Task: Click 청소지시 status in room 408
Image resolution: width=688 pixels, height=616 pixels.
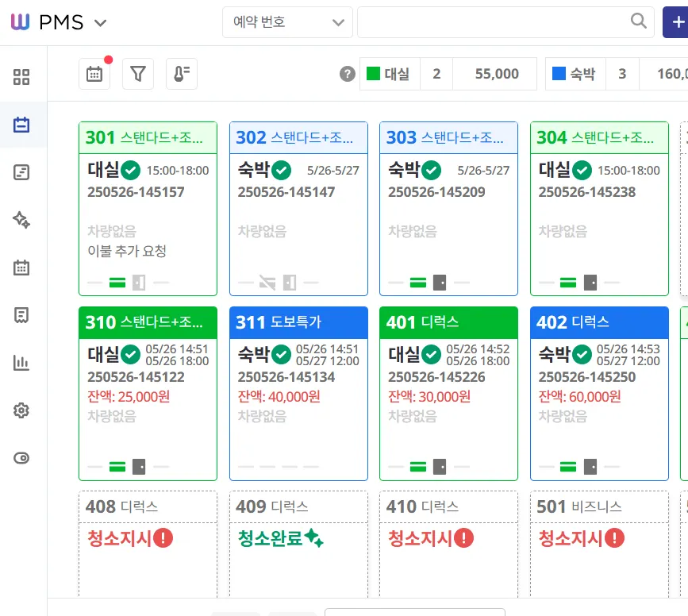Action: [130, 538]
